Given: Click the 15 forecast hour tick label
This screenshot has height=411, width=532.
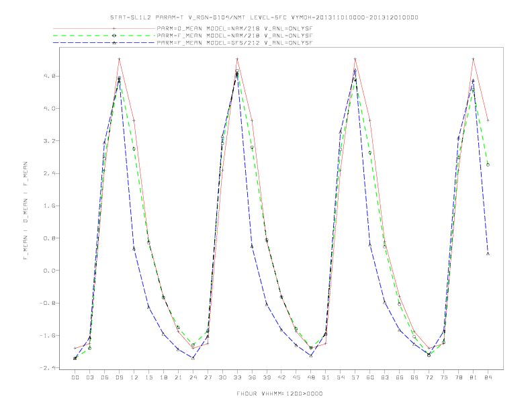Looking at the screenshot, I should (148, 377).
